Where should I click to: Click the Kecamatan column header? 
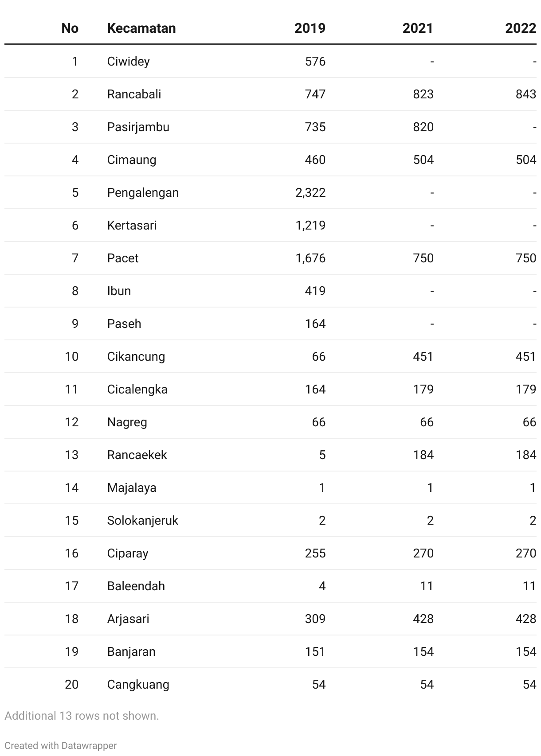pos(141,28)
